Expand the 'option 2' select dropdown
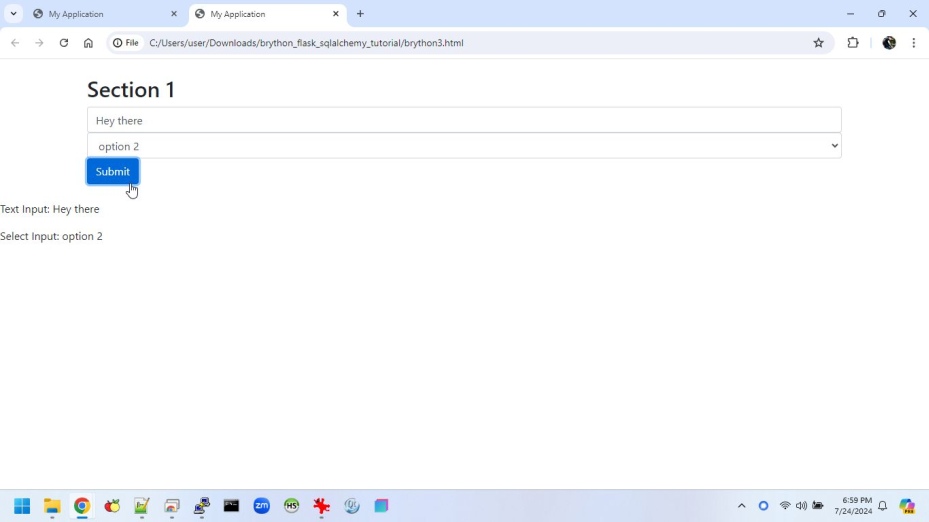 click(x=464, y=146)
